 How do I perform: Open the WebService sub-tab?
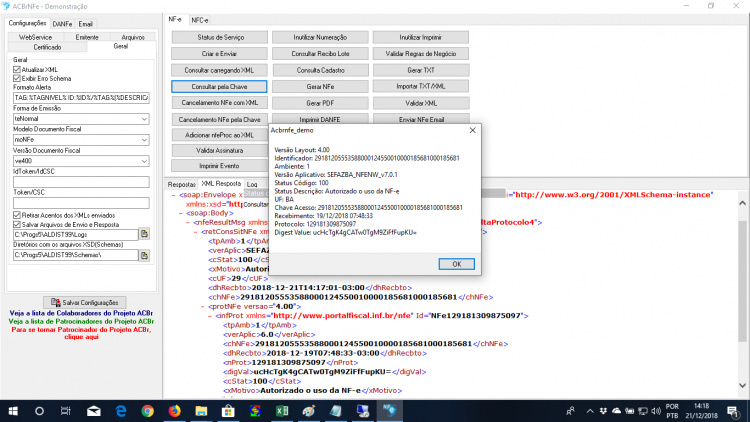coord(35,37)
